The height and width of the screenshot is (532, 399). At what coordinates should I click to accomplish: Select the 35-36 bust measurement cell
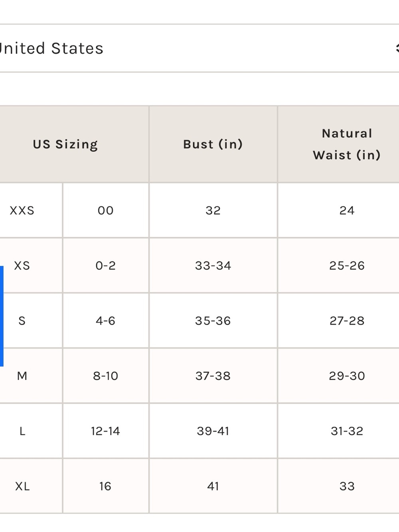point(213,320)
